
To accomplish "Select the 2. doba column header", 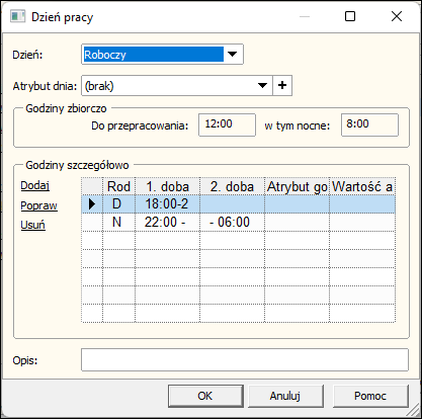I will (232, 186).
